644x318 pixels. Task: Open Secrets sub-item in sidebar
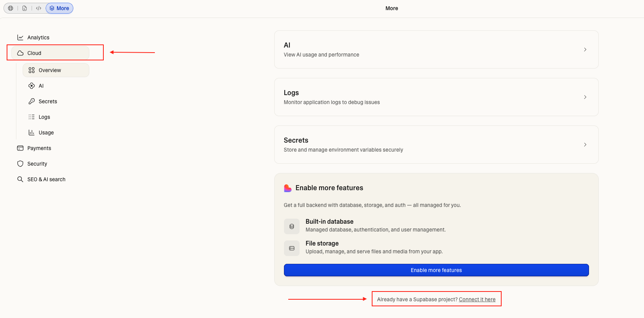point(48,101)
